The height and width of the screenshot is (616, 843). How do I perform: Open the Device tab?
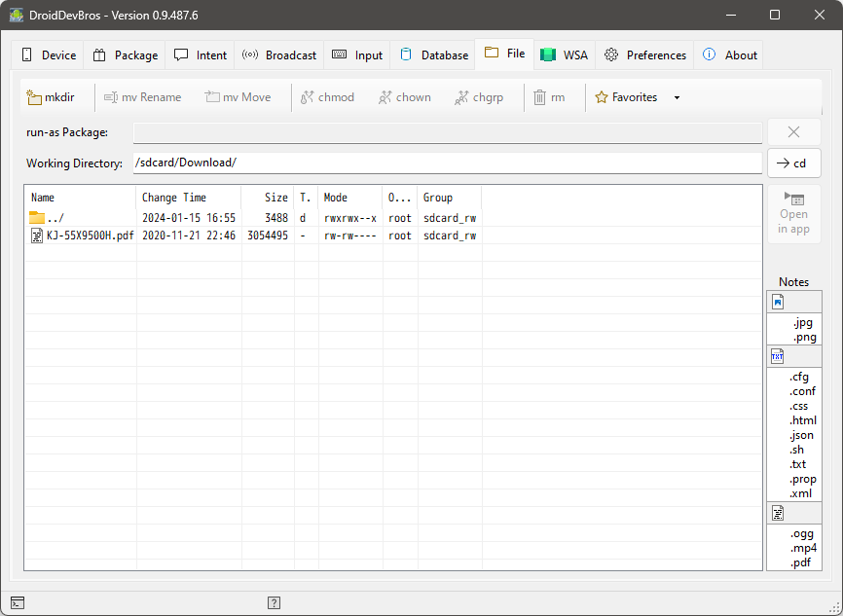tap(49, 54)
